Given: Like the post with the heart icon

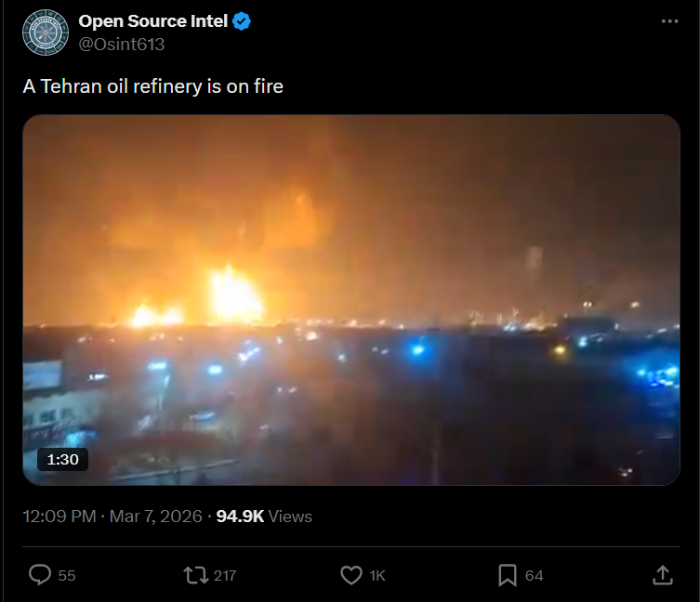Looking at the screenshot, I should [351, 575].
